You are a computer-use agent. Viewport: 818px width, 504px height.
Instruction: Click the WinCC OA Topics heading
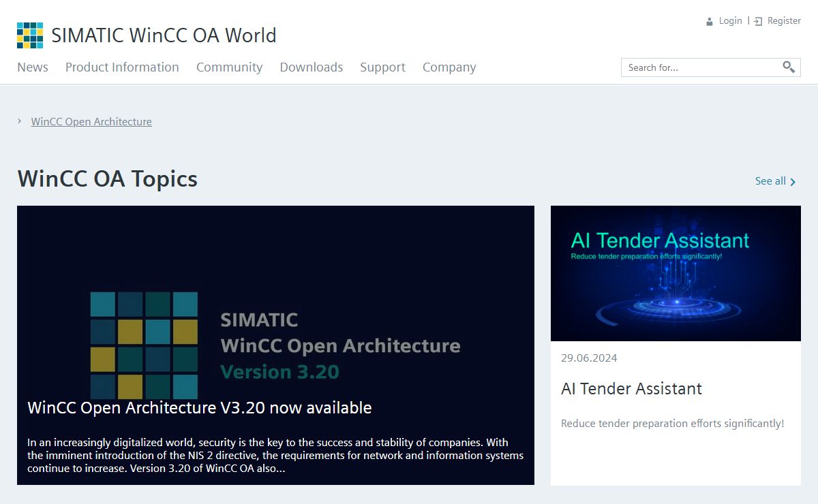(x=108, y=179)
